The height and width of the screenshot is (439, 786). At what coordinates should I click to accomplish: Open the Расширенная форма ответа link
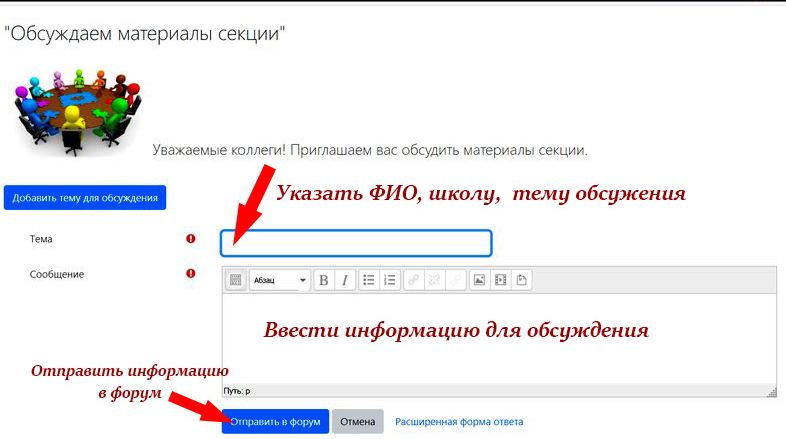click(x=458, y=422)
